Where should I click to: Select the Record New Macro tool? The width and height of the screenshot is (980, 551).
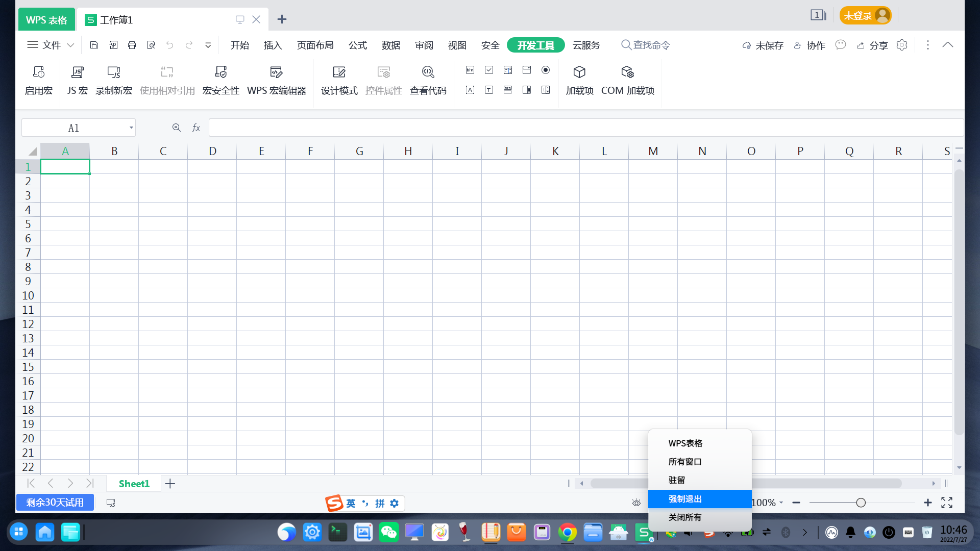pos(114,79)
